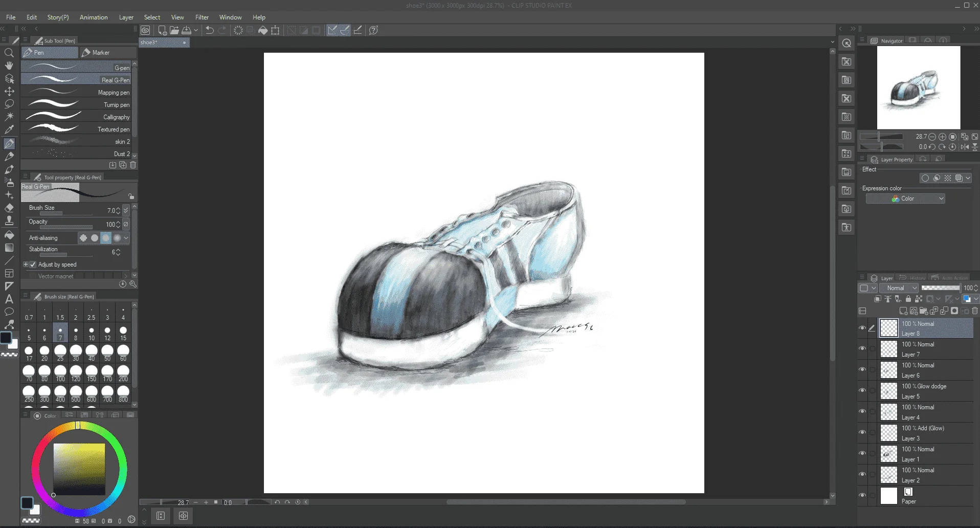Click the New canvas icon in command bar
Image resolution: width=980 pixels, height=528 pixels.
pos(162,30)
